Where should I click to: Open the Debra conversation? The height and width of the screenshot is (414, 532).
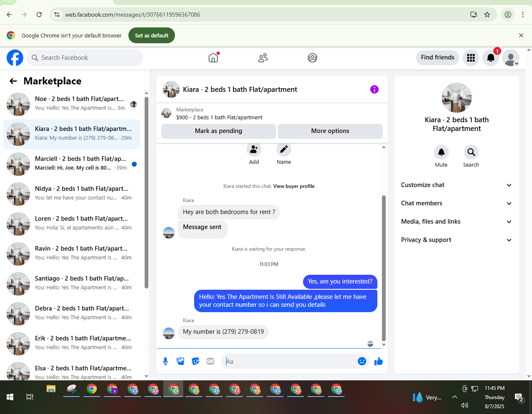point(71,314)
